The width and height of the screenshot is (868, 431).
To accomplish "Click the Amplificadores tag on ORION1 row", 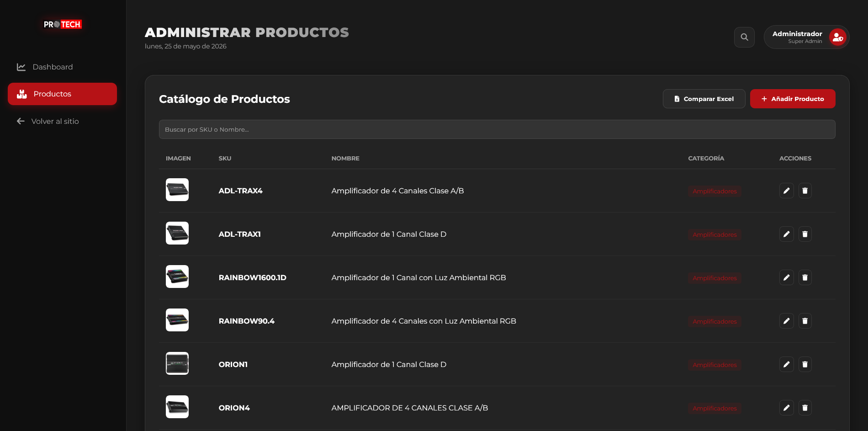I will (x=715, y=365).
